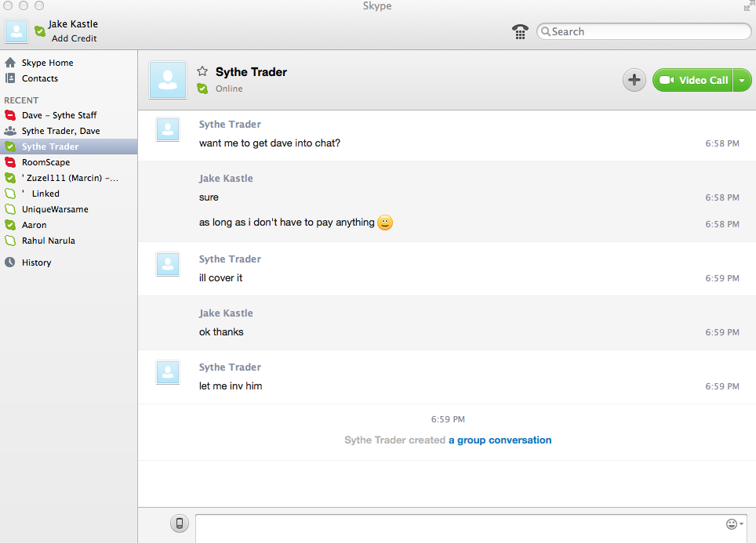Open Jake Kastle's status indicator
Image resolution: width=756 pixels, height=543 pixels.
[40, 32]
